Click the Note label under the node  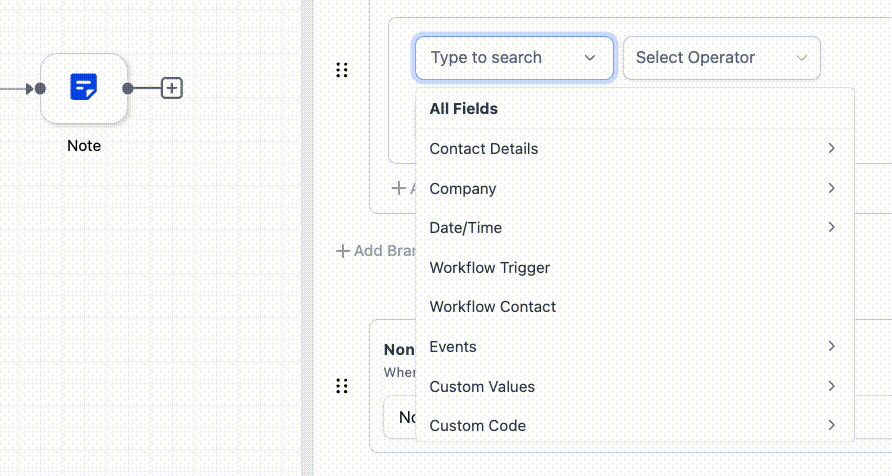[x=84, y=146]
